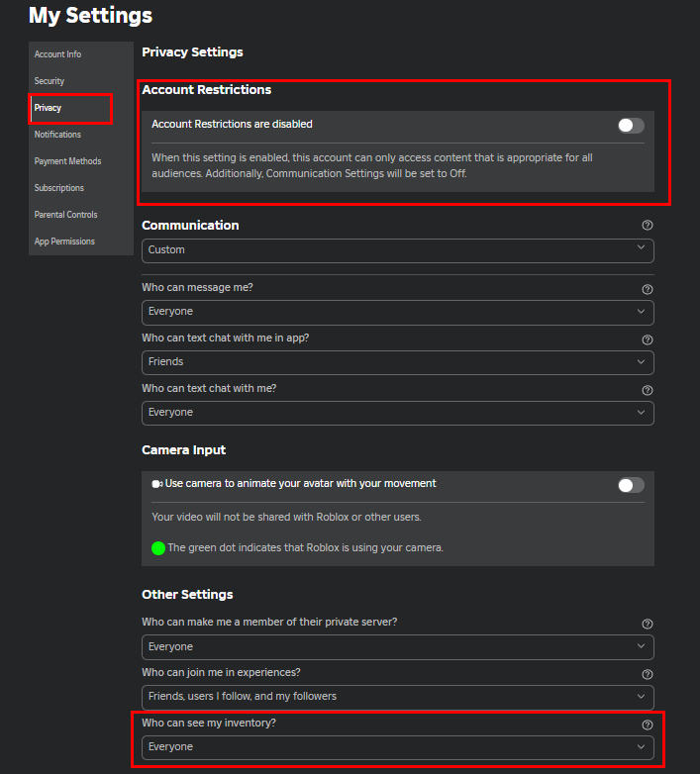700x774 pixels.
Task: Click the camera icon beside avatar animation
Action: (156, 485)
